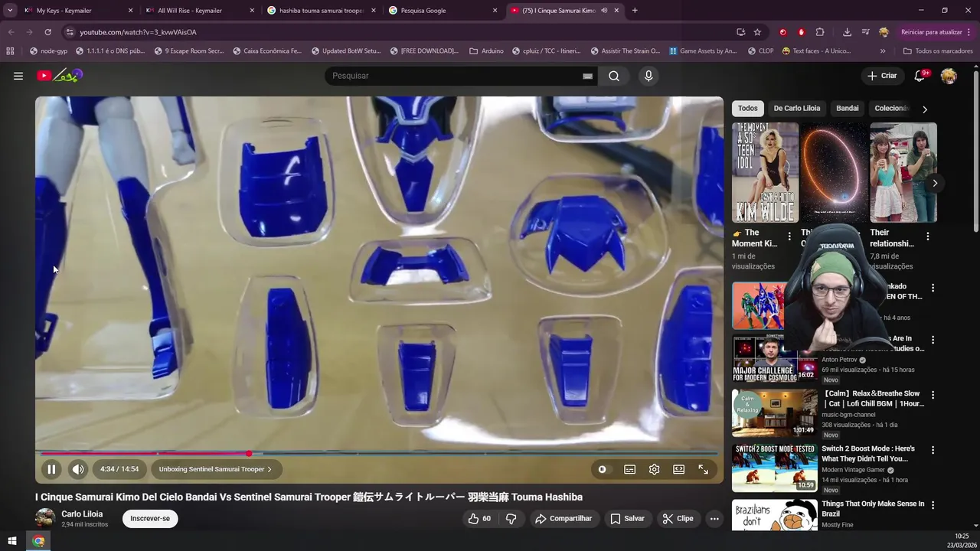Open options for Switch 2 Boost Mode video
This screenshot has height=551, width=980.
click(x=933, y=450)
